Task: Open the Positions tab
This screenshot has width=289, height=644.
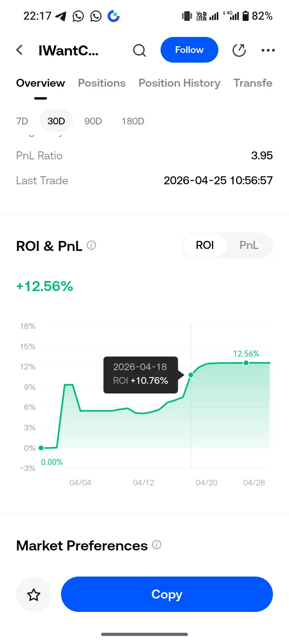Action: [x=102, y=83]
